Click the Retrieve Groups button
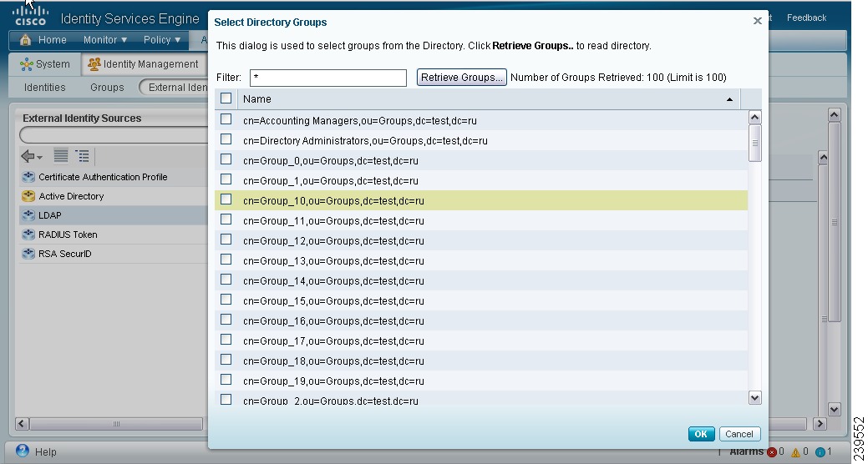Screen dimensions: 868x464 click(x=462, y=78)
